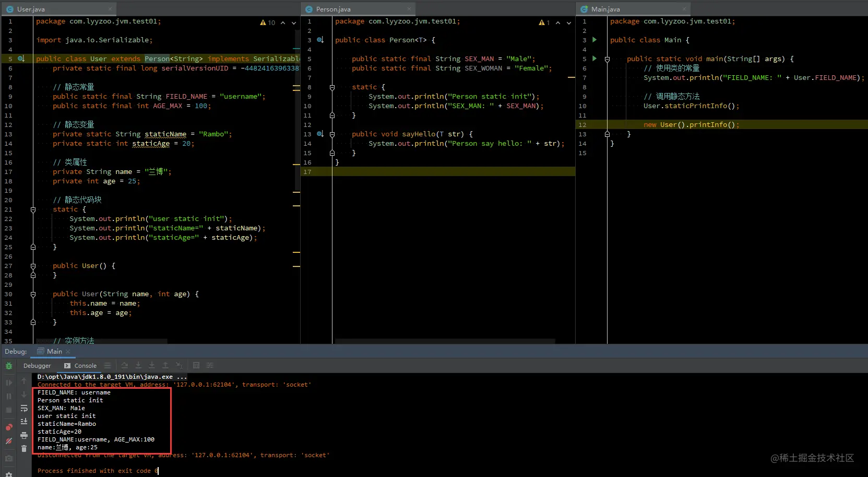
Task: Click horizontal scrollbar under Person.java editor
Action: click(x=445, y=341)
